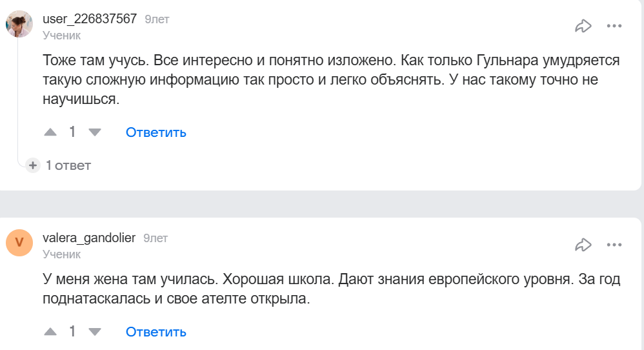This screenshot has width=644, height=350.
Task: Upvote valera_gandolier's comment
Action: click(50, 332)
